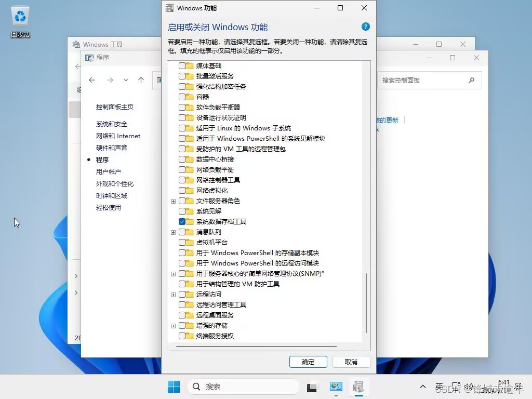Select the 系统见解 feature row
Viewport: 532px width, 399px height.
209,211
